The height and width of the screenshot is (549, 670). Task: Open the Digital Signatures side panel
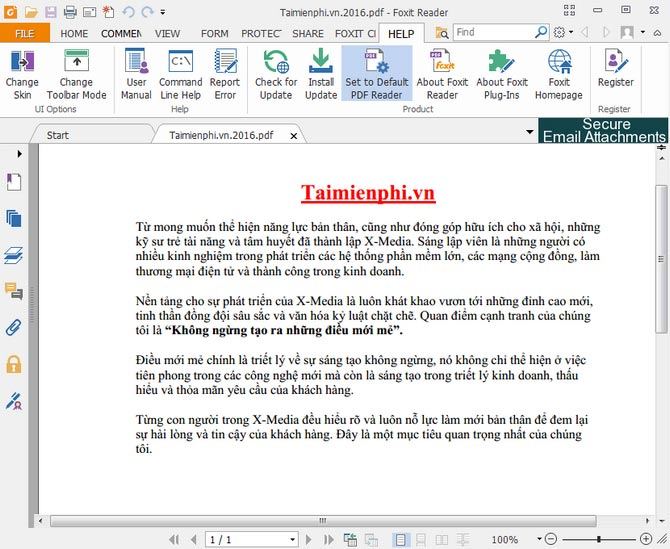14,401
